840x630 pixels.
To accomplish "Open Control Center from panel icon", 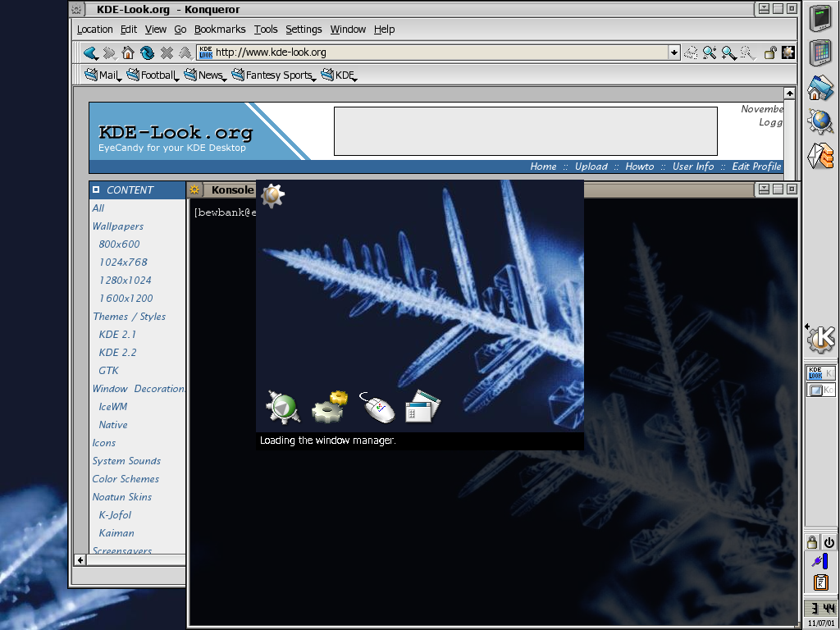I will point(820,52).
